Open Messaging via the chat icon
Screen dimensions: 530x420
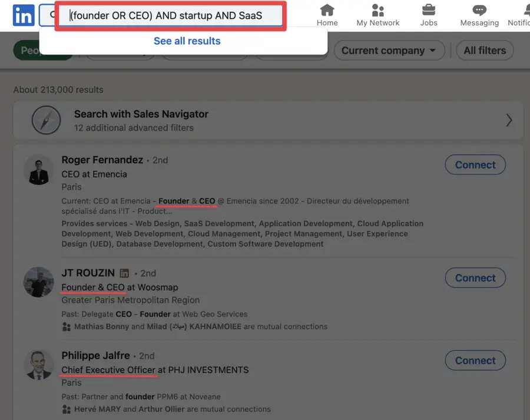[x=479, y=11]
